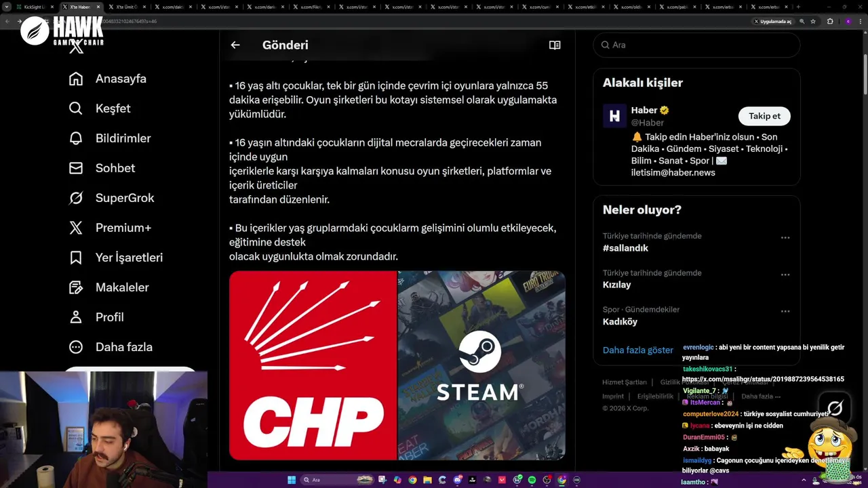The image size is (868, 488).
Task: Open Discord from taskbar
Action: 458,480
